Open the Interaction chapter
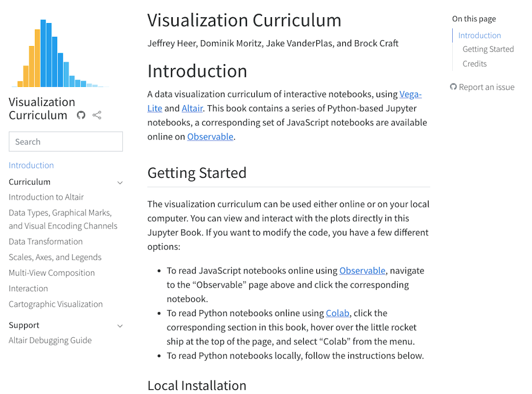The width and height of the screenshot is (532, 394). tap(28, 289)
